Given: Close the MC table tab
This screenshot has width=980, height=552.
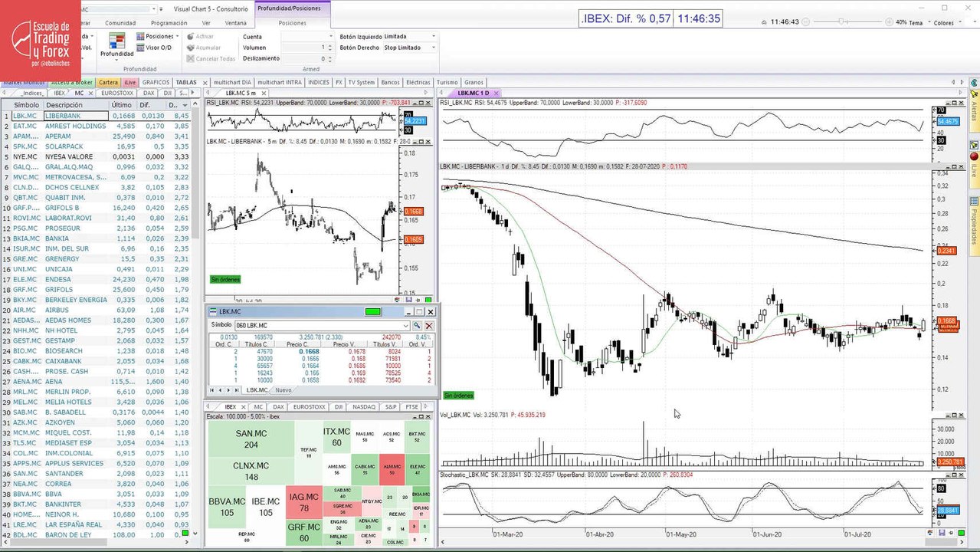Looking at the screenshot, I should pos(92,93).
